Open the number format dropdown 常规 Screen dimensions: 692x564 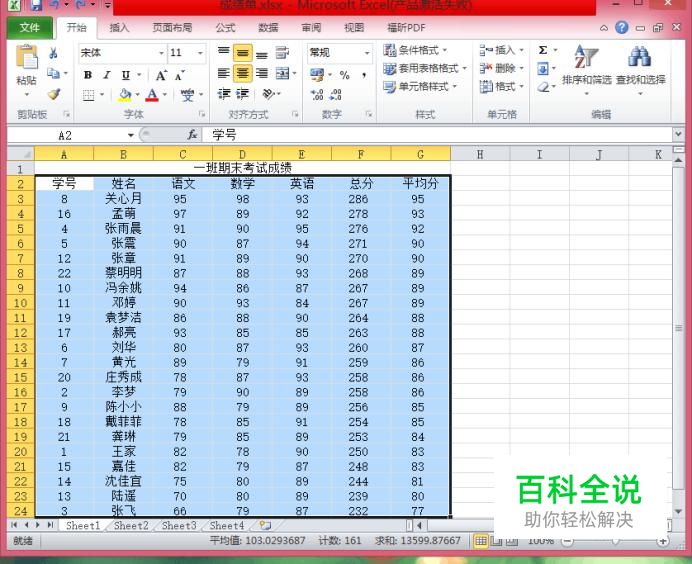point(366,53)
